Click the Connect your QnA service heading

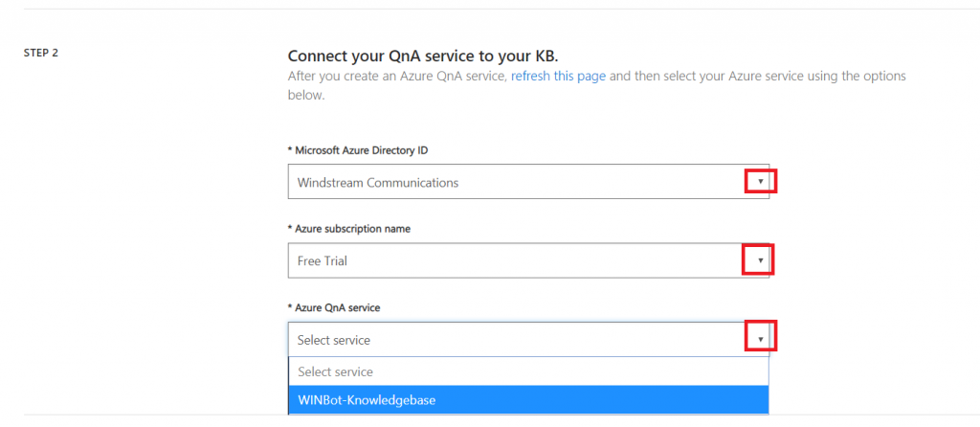(x=423, y=56)
